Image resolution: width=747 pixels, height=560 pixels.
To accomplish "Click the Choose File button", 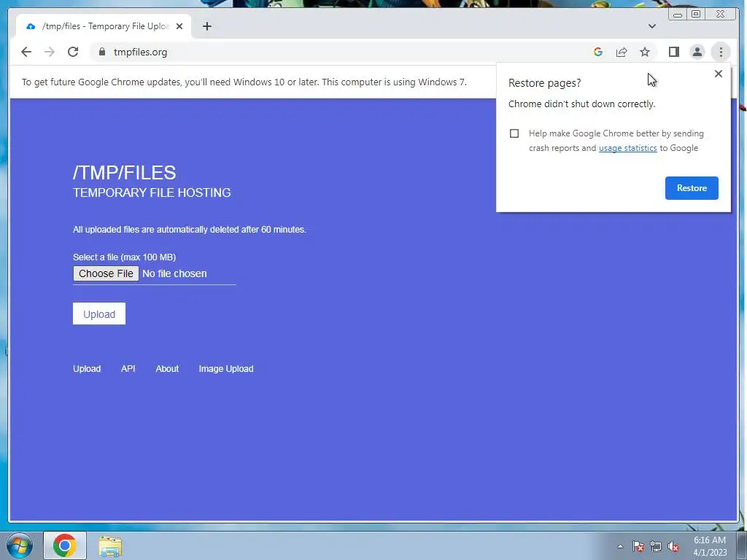I will coord(106,273).
